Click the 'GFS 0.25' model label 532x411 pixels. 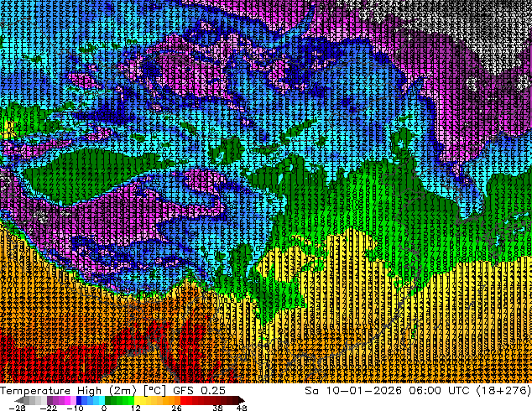coord(199,391)
